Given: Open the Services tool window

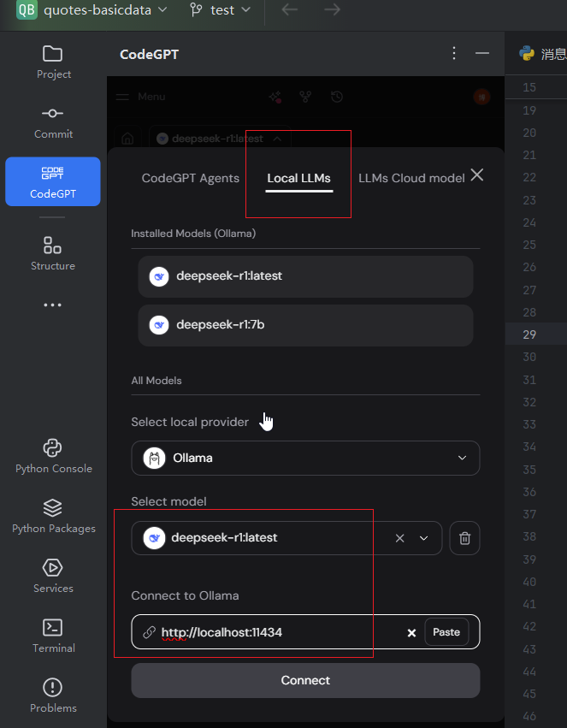Looking at the screenshot, I should coord(53,575).
